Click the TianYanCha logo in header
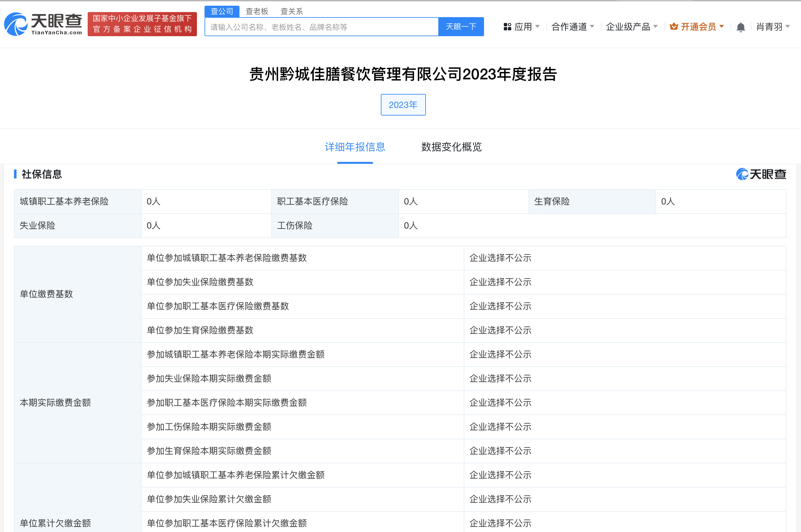The height and width of the screenshot is (532, 801). 43,24
